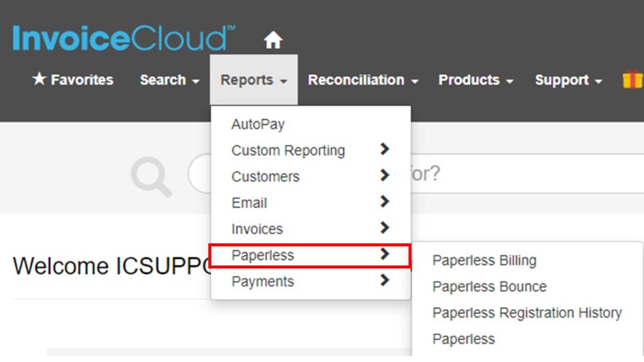The image size is (644, 362).
Task: Open the Reconciliation dropdown menu
Action: pos(363,80)
